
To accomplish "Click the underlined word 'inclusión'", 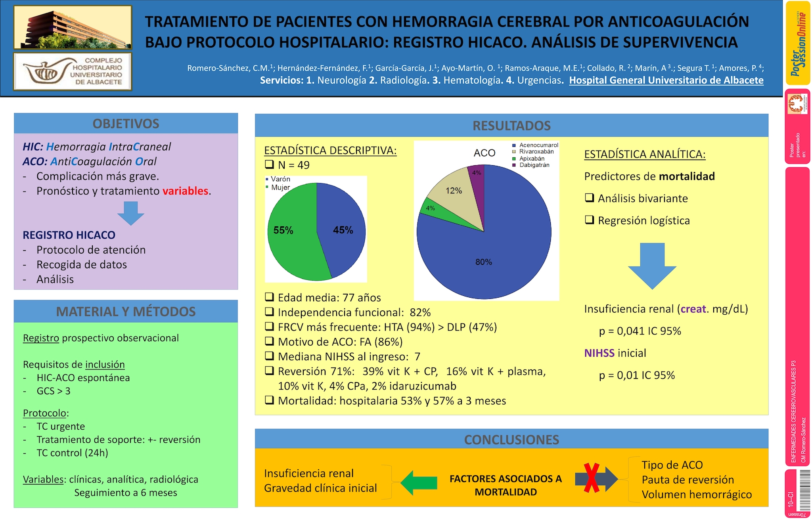I will click(x=105, y=365).
